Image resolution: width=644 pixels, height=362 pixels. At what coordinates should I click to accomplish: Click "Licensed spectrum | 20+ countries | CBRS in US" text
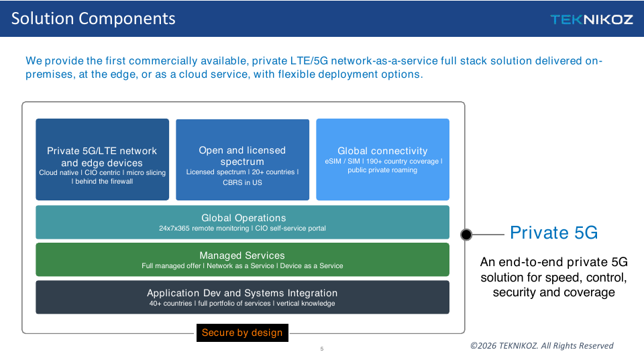pos(242,177)
